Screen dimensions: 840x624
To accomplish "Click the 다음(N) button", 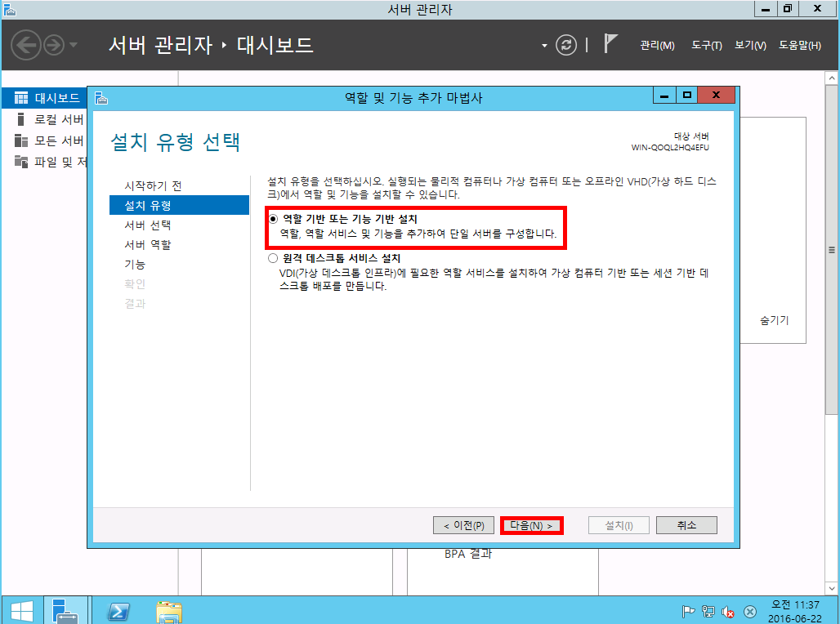I will (531, 525).
